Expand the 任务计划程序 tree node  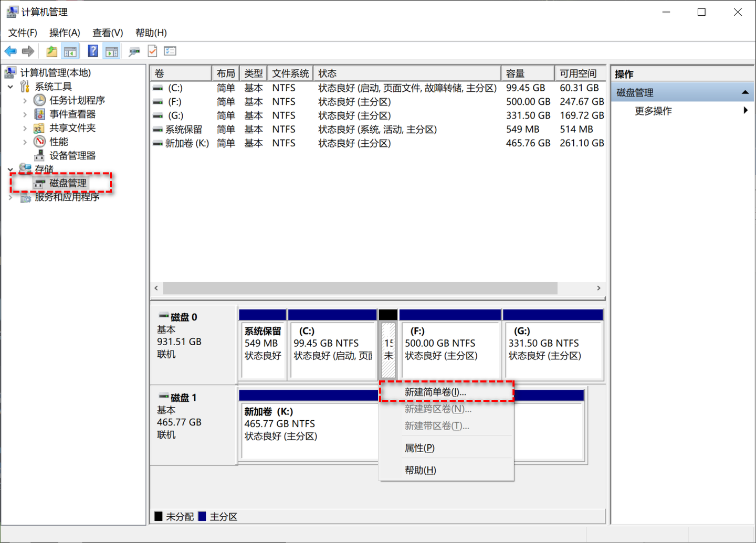(x=25, y=100)
